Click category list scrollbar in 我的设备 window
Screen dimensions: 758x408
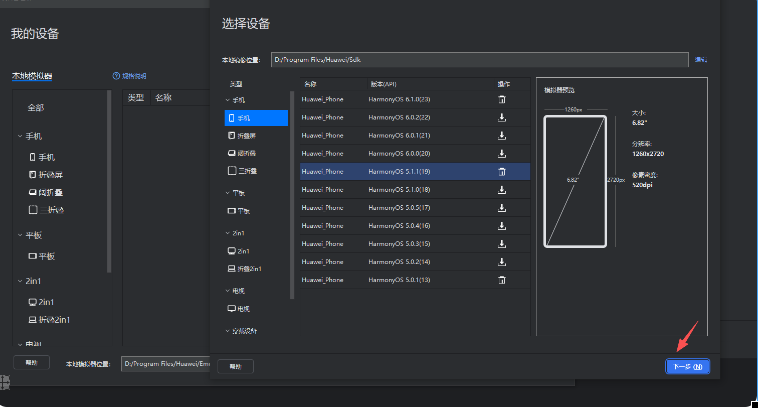pos(109,182)
